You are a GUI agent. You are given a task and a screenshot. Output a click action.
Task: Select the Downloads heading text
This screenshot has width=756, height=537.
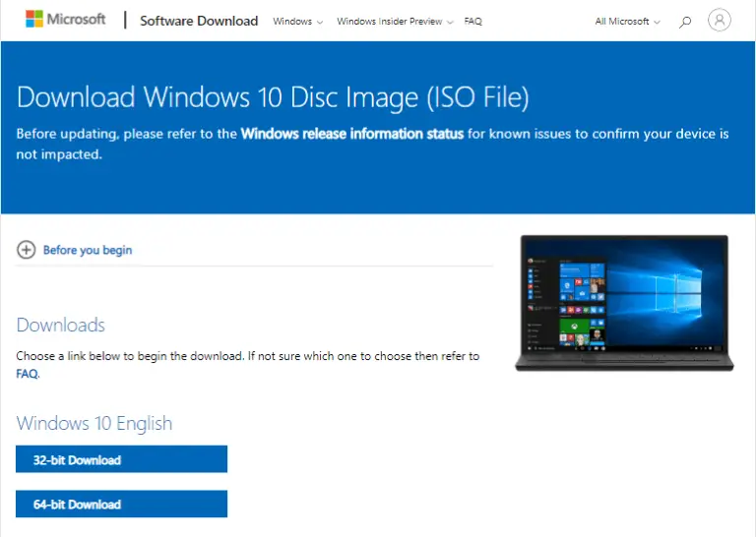[x=61, y=326]
